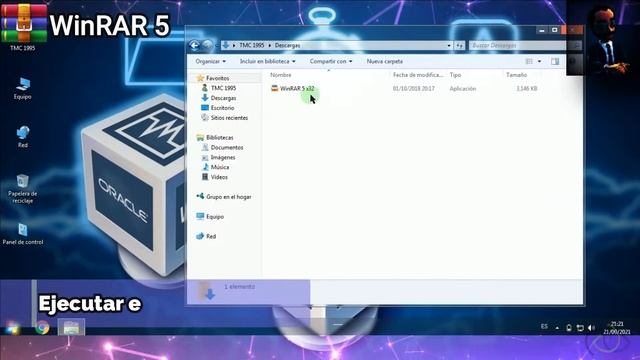Image resolution: width=640 pixels, height=360 pixels.
Task: Open the taskbar clock and date
Action: [617, 328]
